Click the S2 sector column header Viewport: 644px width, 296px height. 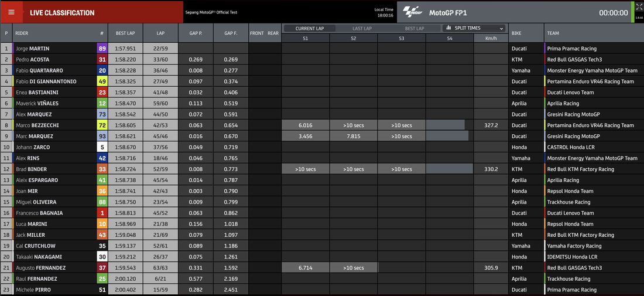[x=354, y=38]
